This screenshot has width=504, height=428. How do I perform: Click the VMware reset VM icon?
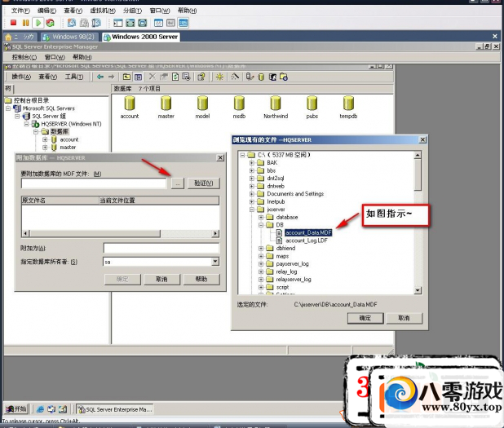coord(50,23)
